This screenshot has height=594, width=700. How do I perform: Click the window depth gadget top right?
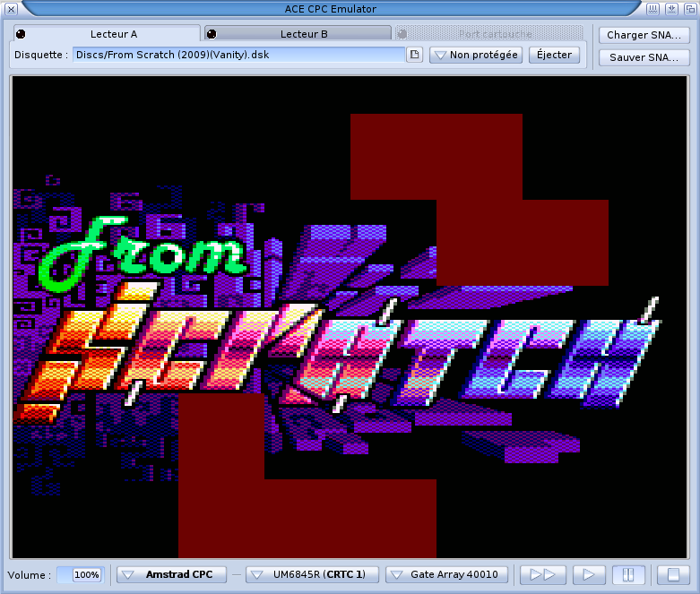pyautogui.click(x=690, y=8)
